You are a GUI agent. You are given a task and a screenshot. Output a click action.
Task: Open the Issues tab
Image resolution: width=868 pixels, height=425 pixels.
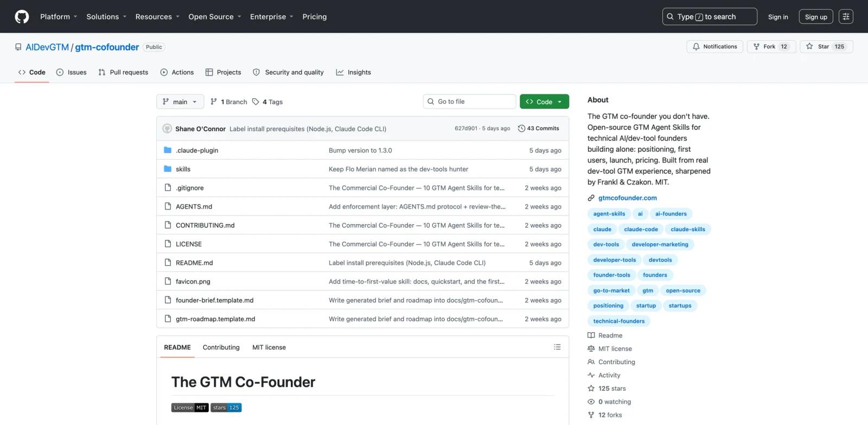[71, 72]
